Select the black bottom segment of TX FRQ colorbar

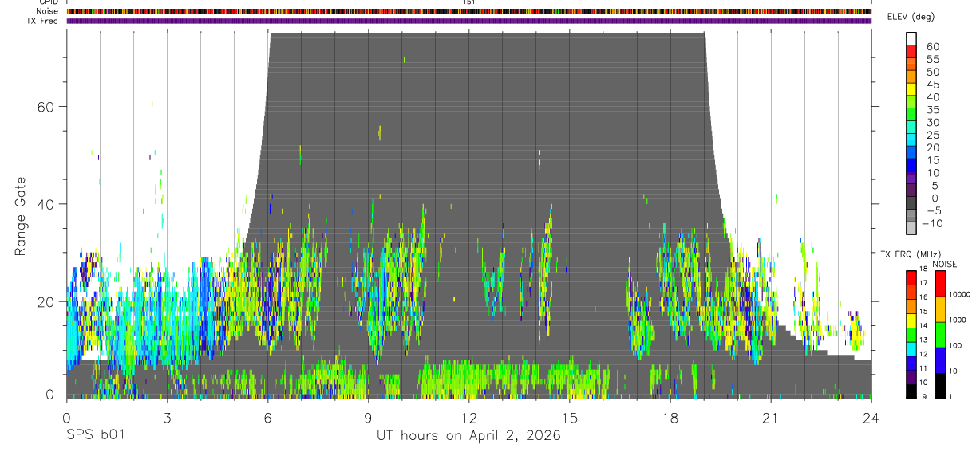tap(911, 391)
